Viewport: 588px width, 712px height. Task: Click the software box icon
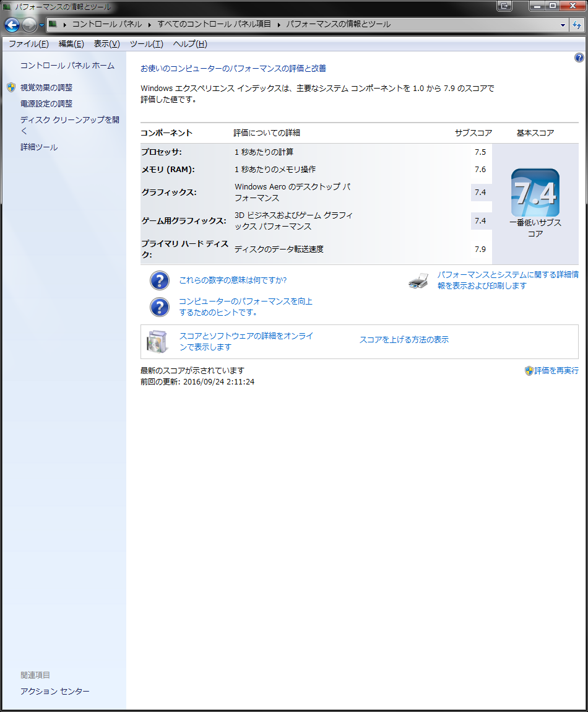point(158,342)
